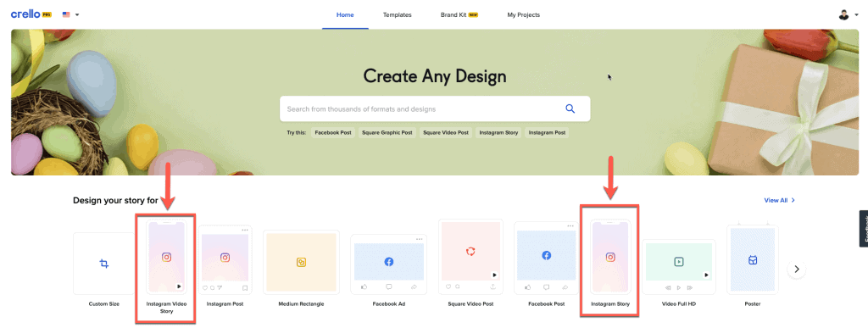Click the Video Full HD play icon
The image size is (868, 328).
point(679,262)
